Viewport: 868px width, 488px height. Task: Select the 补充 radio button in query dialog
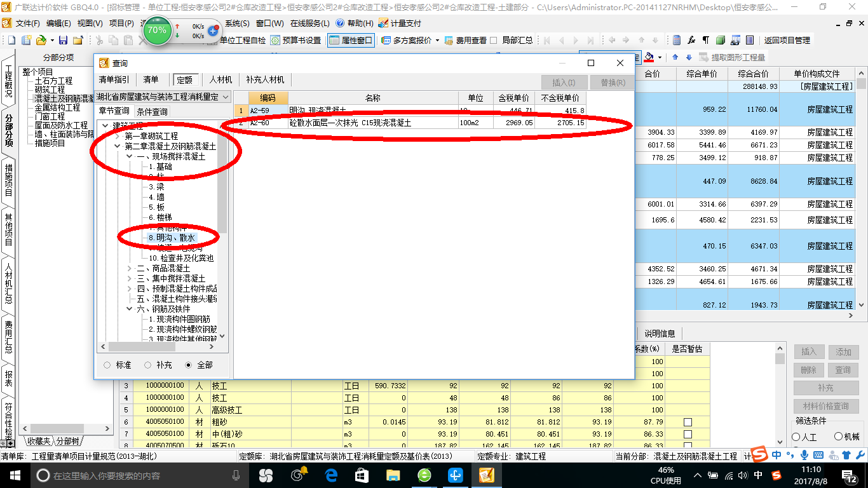[147, 365]
